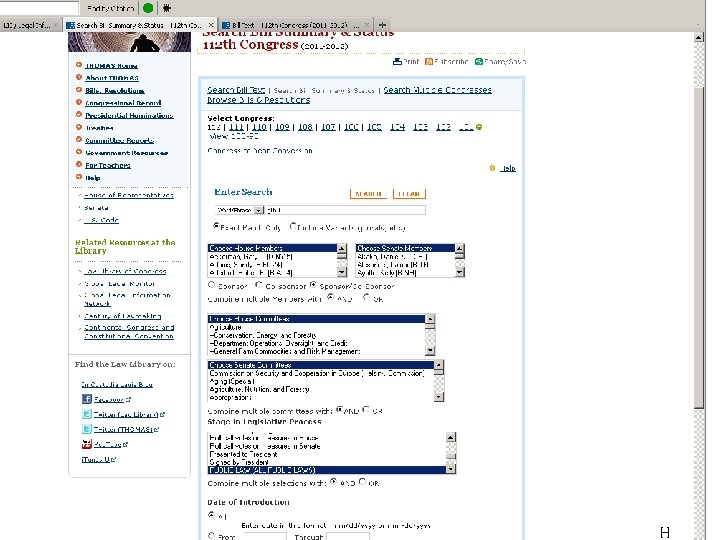This screenshot has width=720, height=540.
Task: Select the Sponsor radio button
Action: 211,285
